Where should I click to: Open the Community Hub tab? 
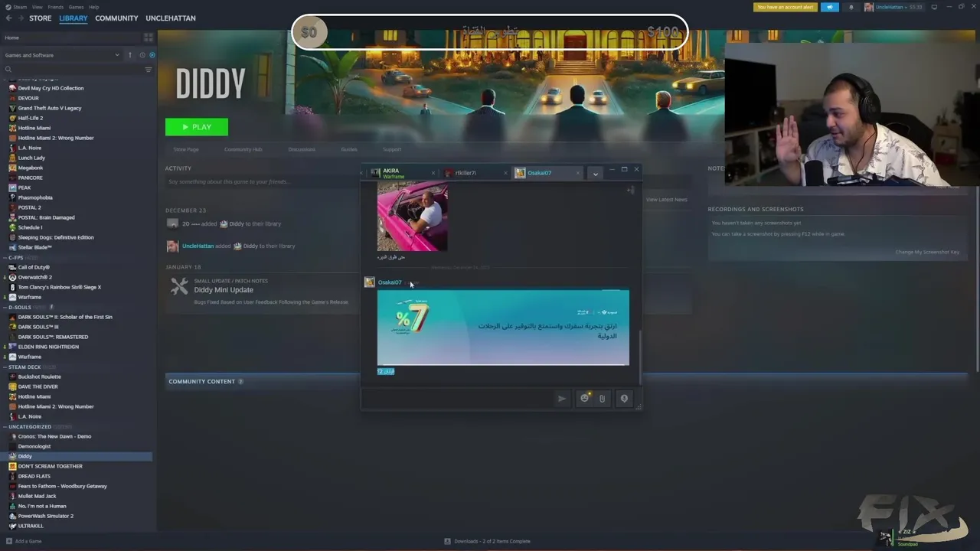coord(243,149)
